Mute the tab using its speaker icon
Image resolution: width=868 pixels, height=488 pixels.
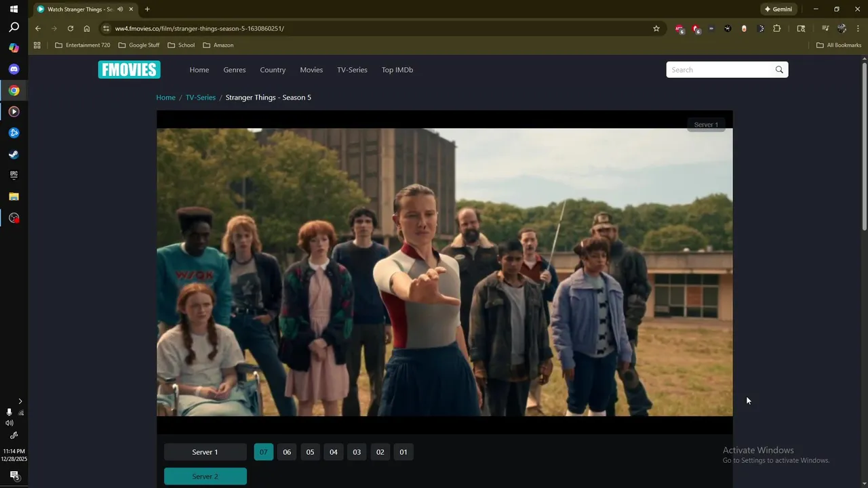pos(120,9)
